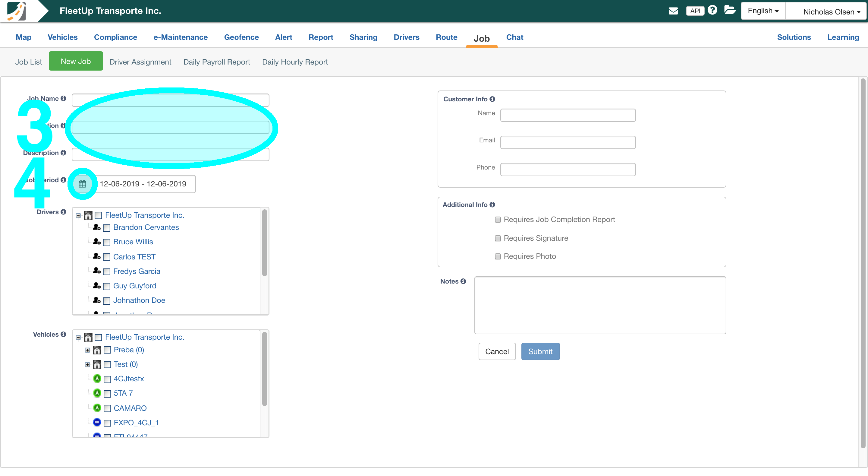Show info tooltip for Drivers
The width and height of the screenshot is (868, 476).
tap(63, 212)
